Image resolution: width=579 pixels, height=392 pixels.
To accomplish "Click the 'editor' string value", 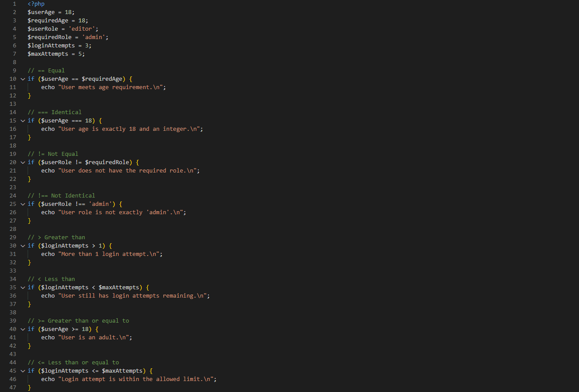I will (82, 29).
